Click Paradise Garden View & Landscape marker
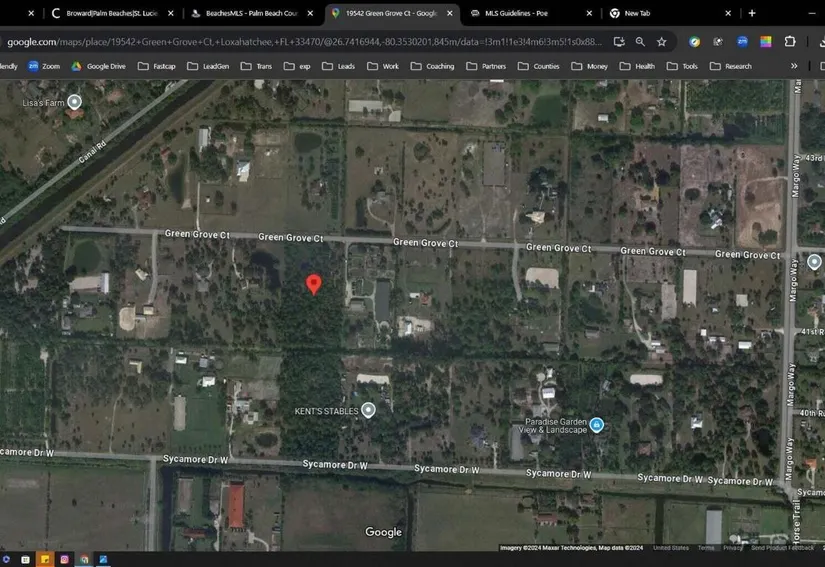 pyautogui.click(x=596, y=424)
